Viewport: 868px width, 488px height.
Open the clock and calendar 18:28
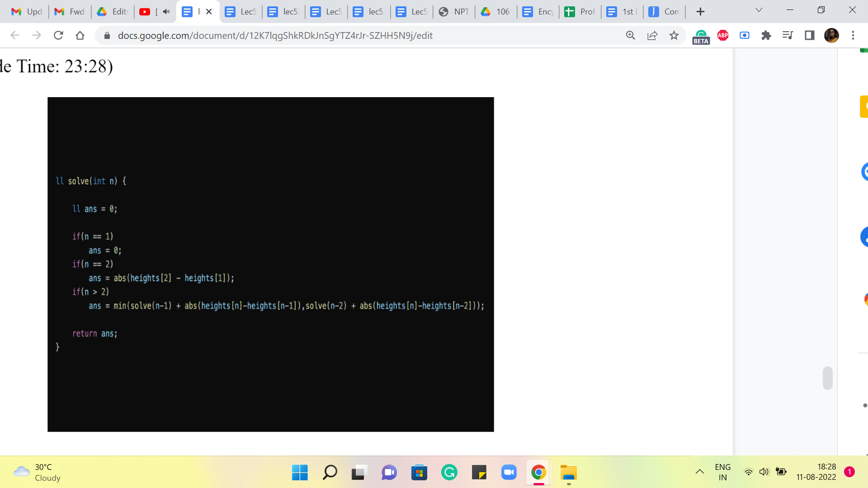click(816, 472)
